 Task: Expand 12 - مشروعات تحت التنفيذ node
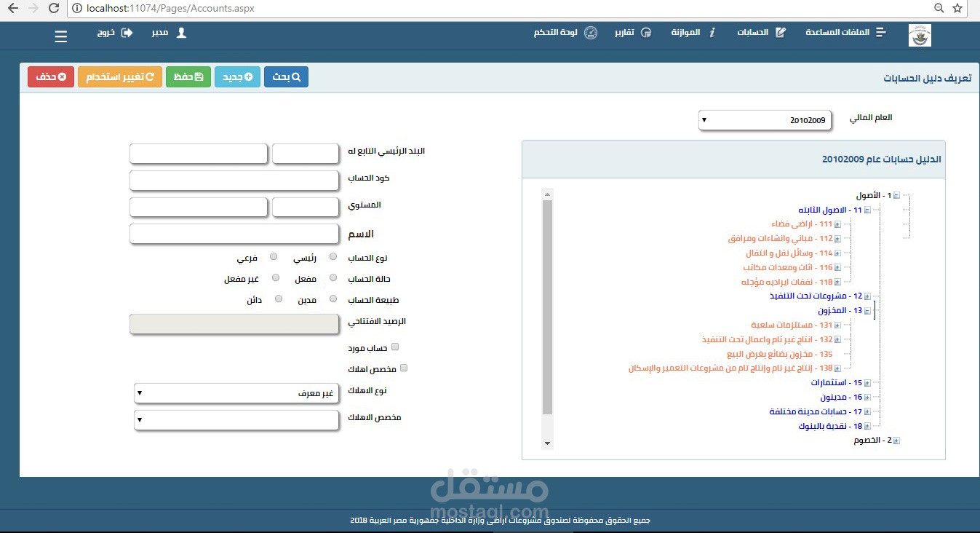coord(867,296)
